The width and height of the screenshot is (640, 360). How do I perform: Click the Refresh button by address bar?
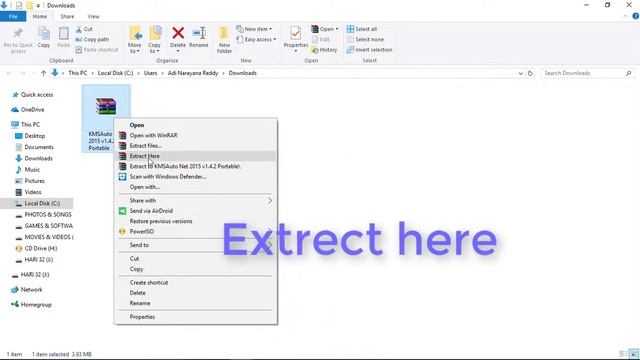click(x=530, y=73)
